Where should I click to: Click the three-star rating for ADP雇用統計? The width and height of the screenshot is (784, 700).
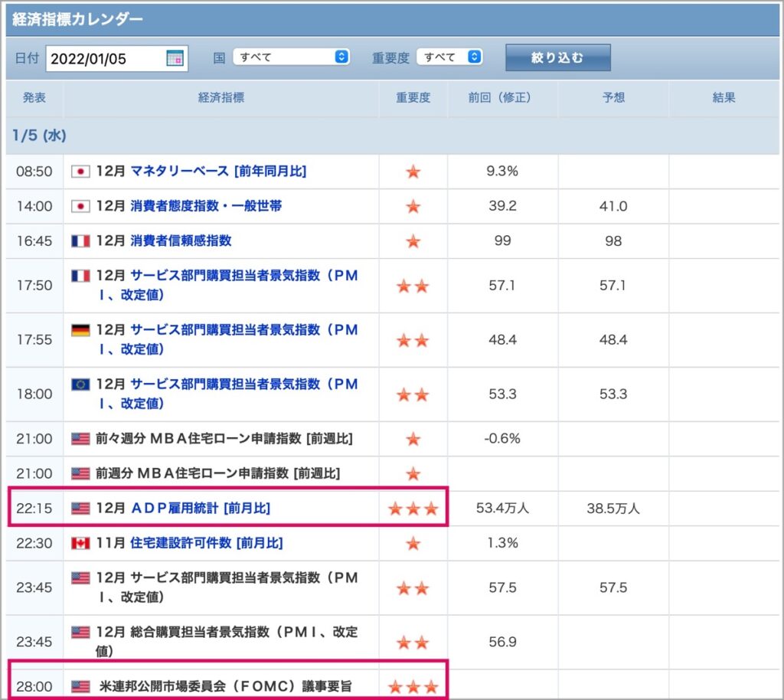click(413, 509)
